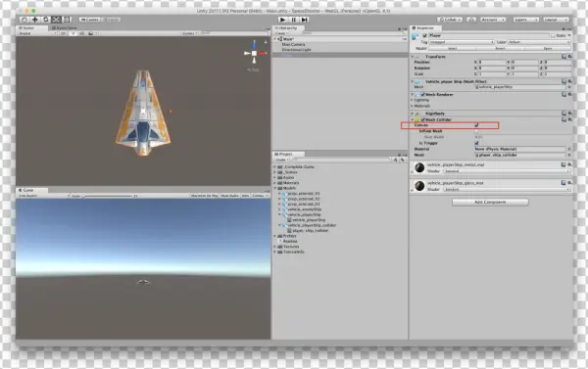Select the Hierarchy tab
588x369 pixels.
point(287,28)
